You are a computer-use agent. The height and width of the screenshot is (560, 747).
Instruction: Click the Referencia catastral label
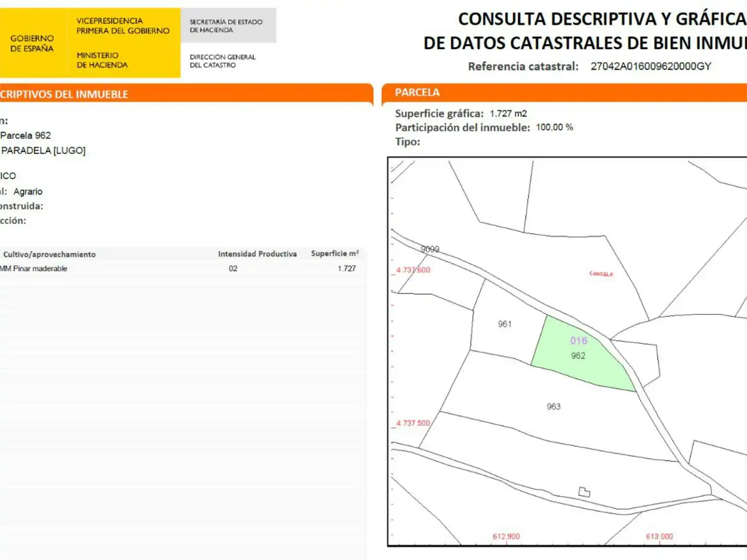[523, 66]
